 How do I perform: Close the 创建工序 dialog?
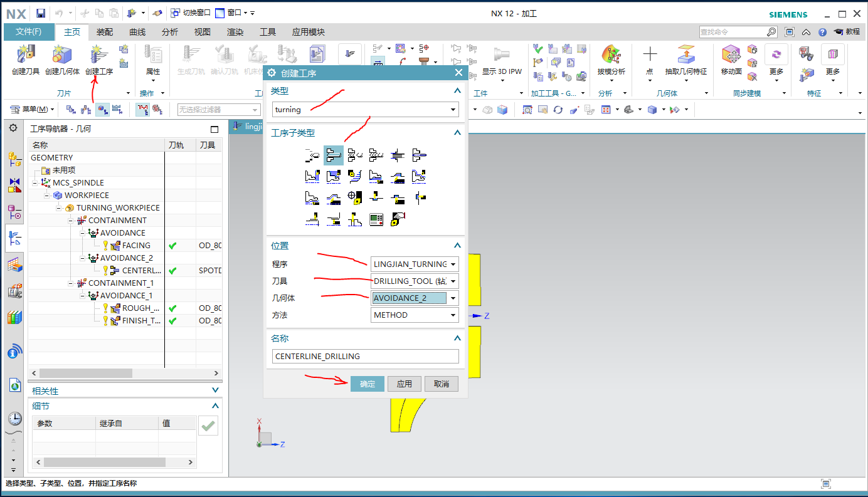pyautogui.click(x=458, y=73)
